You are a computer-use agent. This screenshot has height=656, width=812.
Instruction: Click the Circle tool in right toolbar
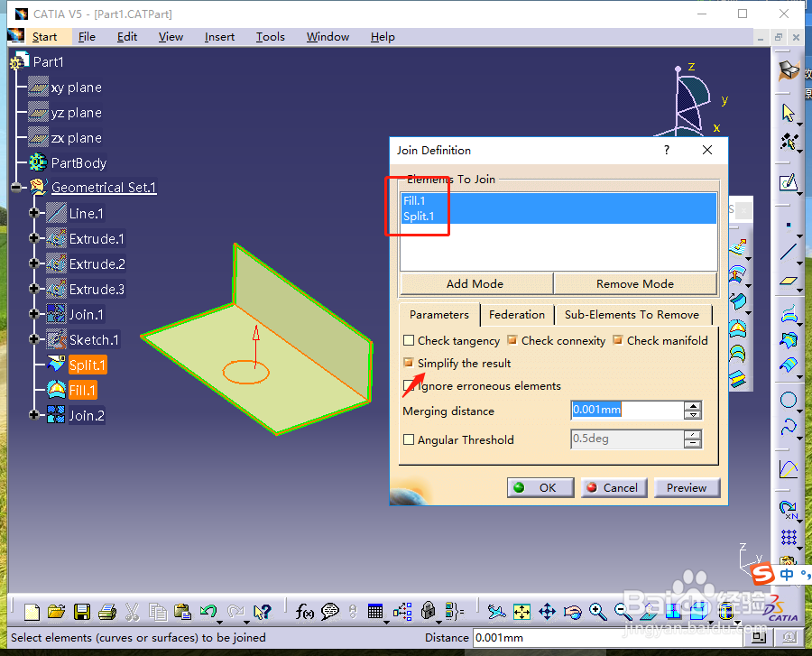click(789, 400)
